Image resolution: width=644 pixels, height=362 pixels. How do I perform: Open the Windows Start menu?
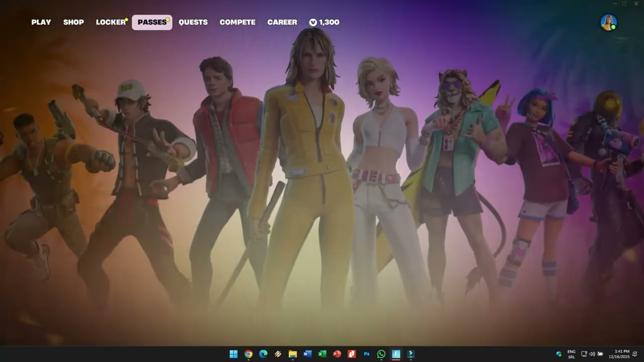coord(233,354)
